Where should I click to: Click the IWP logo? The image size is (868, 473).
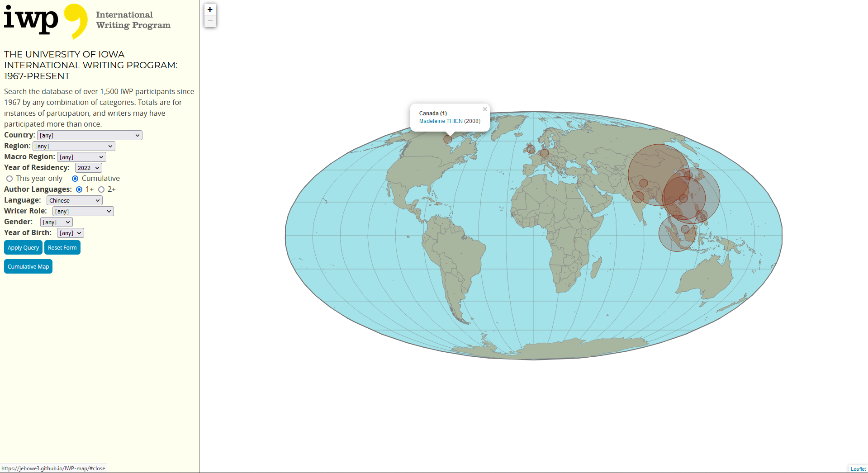(46, 21)
